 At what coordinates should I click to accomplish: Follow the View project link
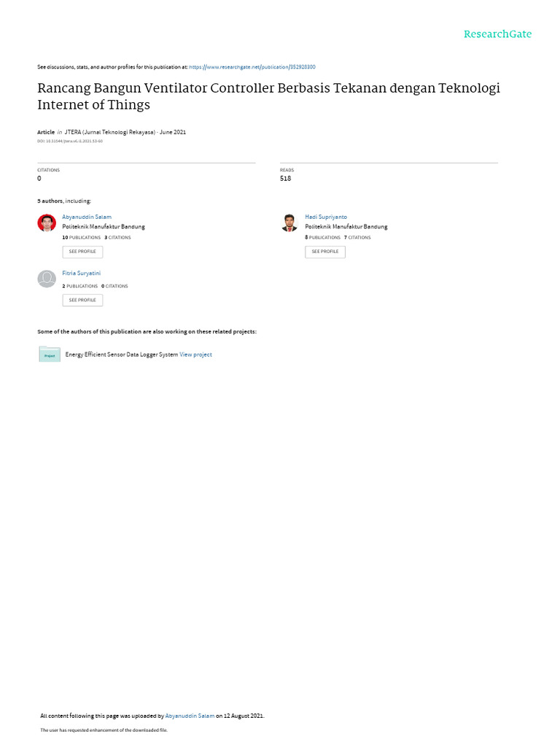196,355
